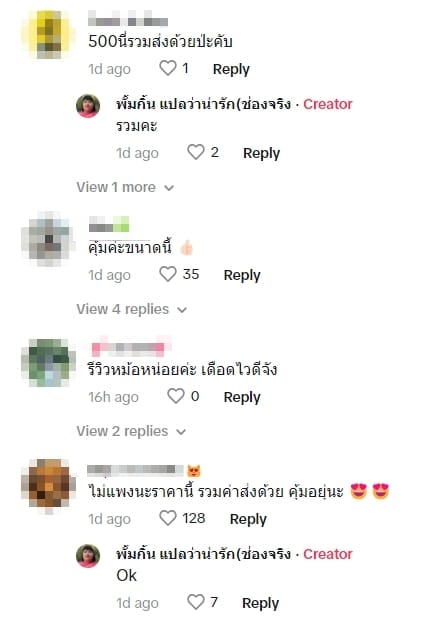Tap the heart showing 128 likes
Image resolution: width=436 pixels, height=619 pixels.
pos(167,518)
